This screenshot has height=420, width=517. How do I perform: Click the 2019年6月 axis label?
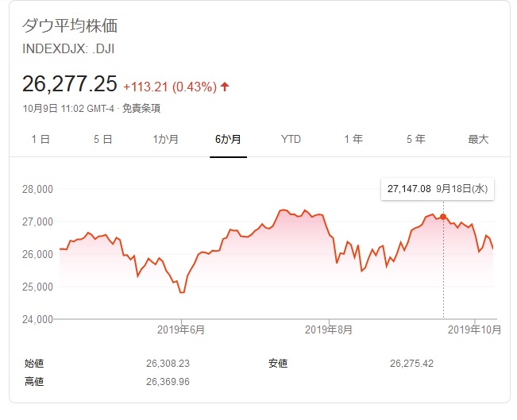pyautogui.click(x=181, y=329)
